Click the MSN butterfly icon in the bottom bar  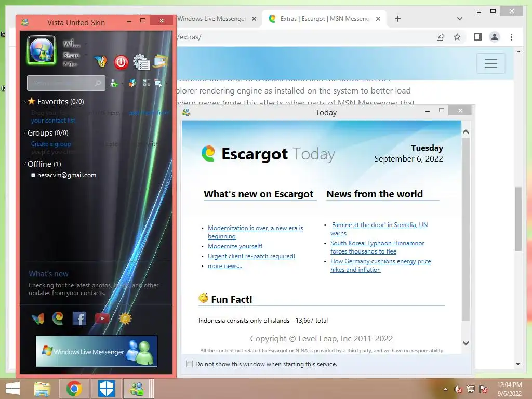click(x=38, y=318)
